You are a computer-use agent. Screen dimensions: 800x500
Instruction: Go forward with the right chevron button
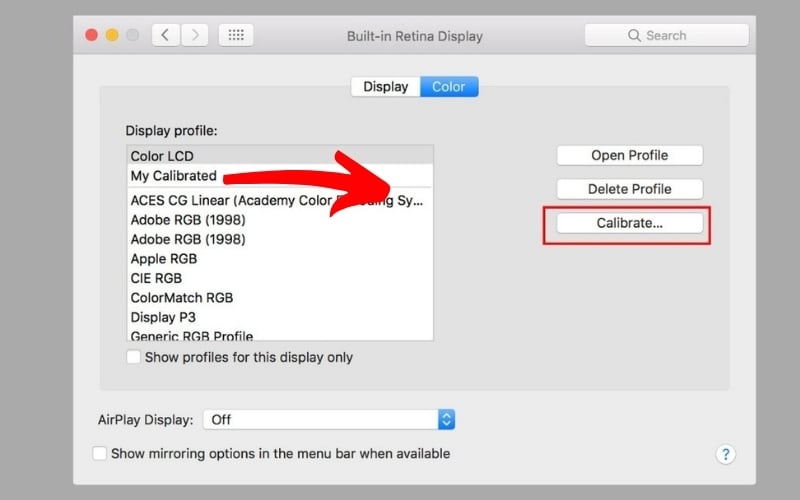point(194,35)
